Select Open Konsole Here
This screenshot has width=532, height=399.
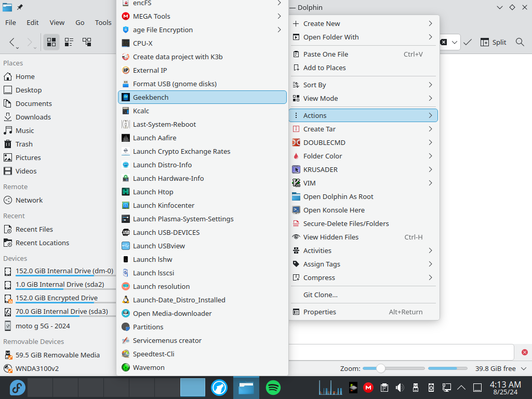tap(363, 210)
